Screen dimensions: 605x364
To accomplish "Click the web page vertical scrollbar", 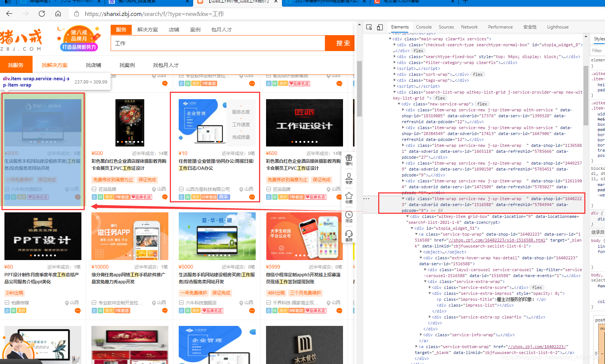I will [359, 89].
